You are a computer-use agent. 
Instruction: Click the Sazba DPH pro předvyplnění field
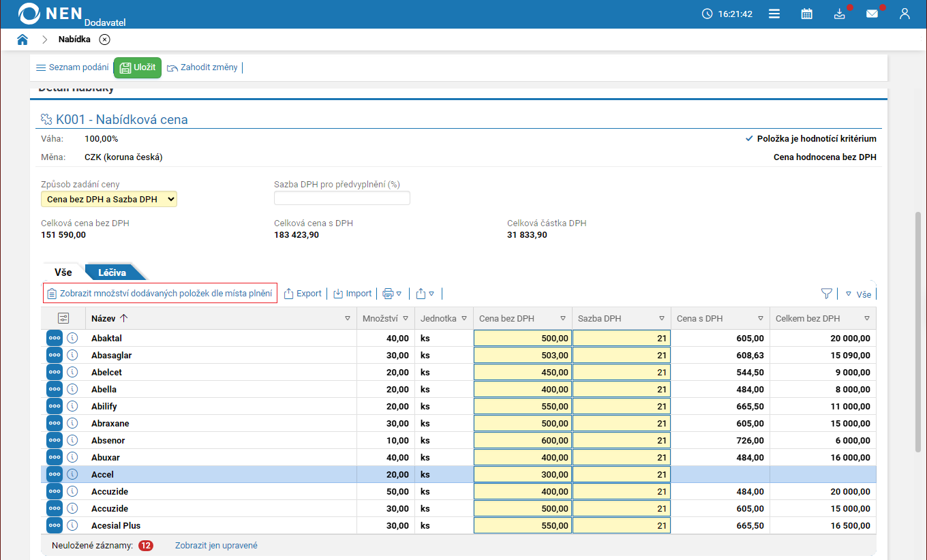point(341,198)
